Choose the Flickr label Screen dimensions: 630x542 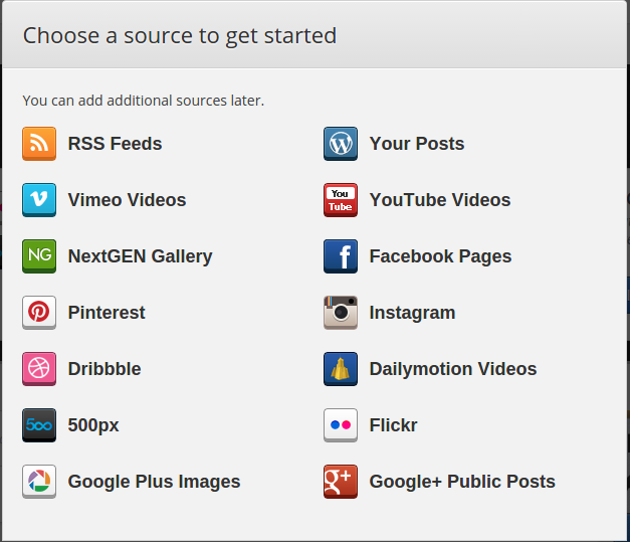(x=393, y=425)
